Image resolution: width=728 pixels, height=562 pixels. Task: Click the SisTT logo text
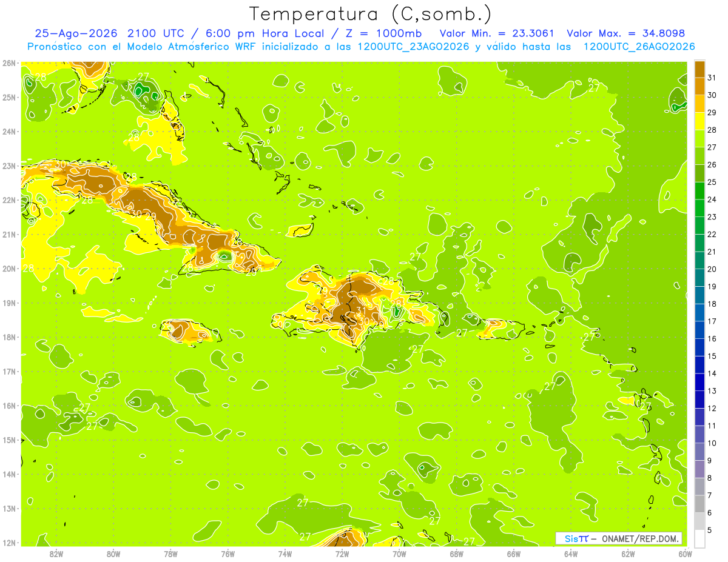point(576,538)
